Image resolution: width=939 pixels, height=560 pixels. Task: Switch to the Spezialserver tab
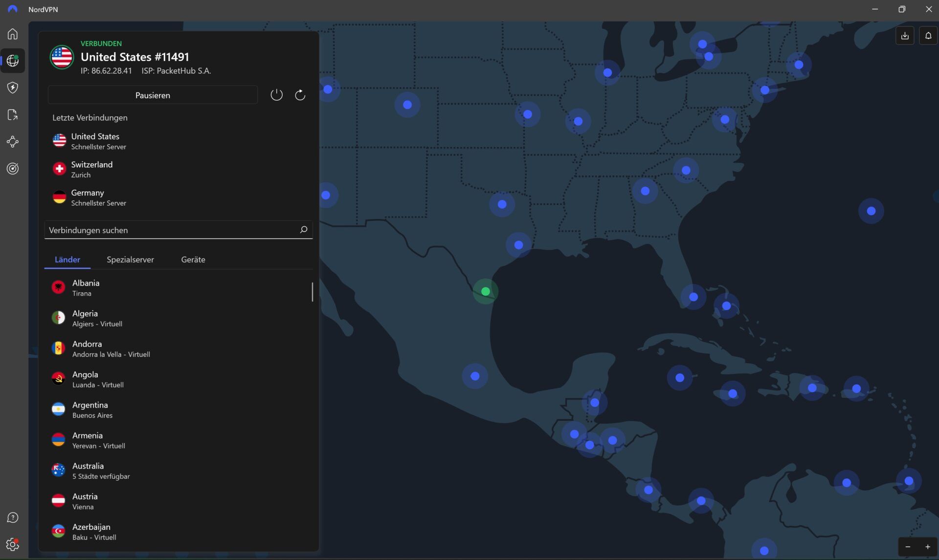[x=130, y=259]
